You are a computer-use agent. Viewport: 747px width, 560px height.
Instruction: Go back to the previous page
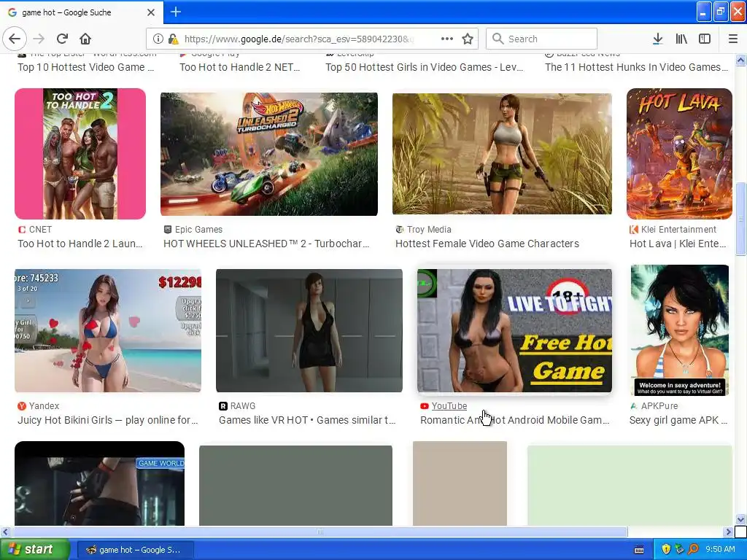point(15,39)
